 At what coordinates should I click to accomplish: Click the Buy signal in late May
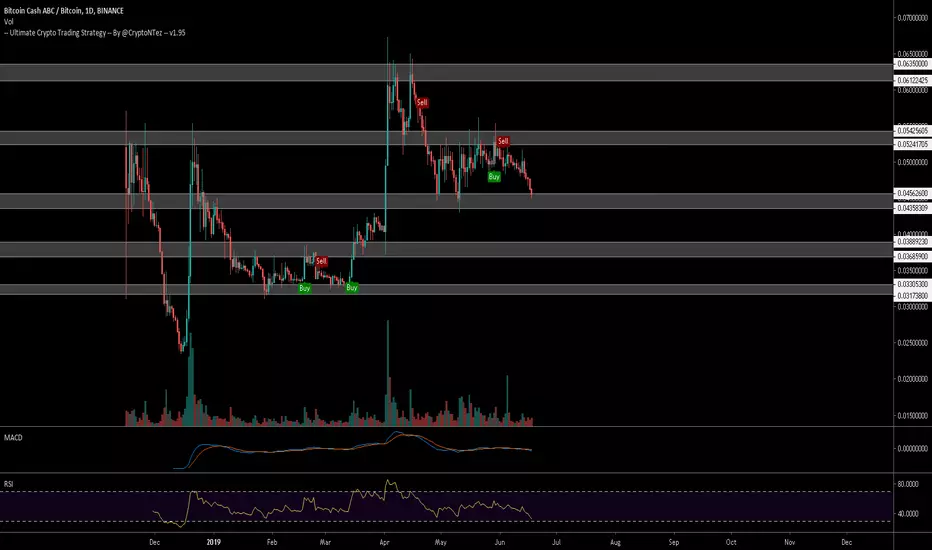tap(494, 177)
